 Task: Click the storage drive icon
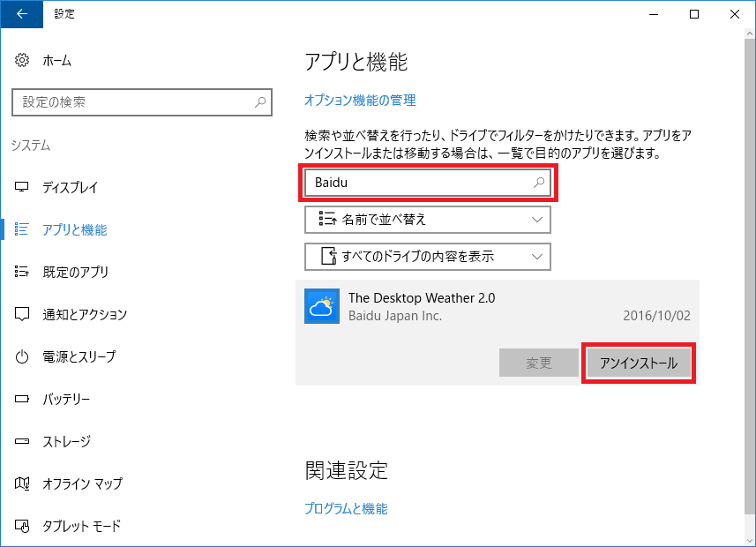22,441
